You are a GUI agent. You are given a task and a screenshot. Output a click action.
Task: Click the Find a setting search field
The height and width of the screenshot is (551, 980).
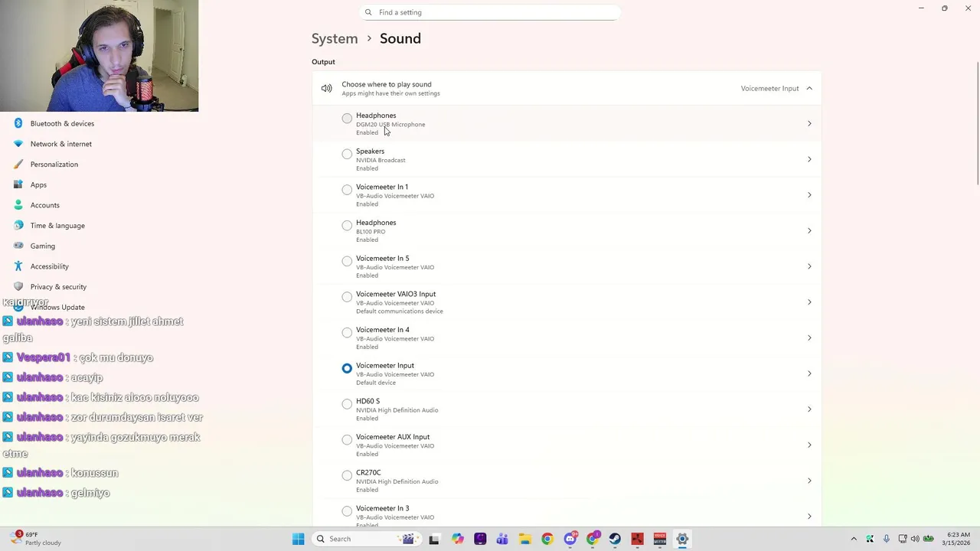point(489,12)
